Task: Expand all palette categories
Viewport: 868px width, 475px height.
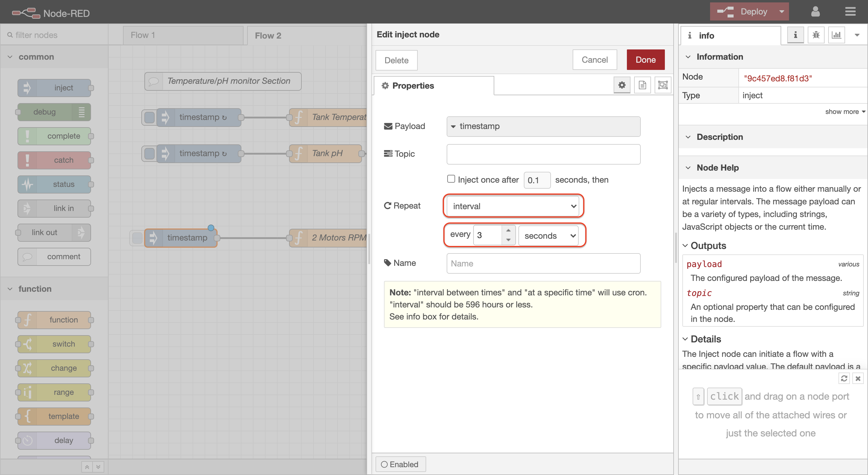Action: [98, 467]
